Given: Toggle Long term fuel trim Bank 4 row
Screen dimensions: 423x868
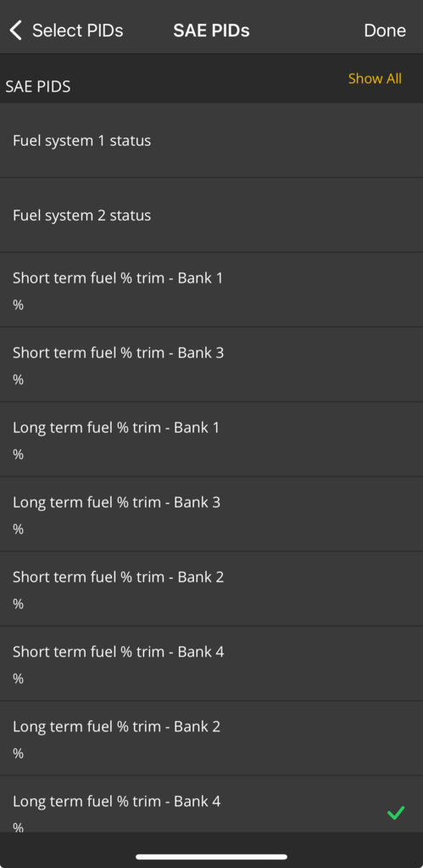Looking at the screenshot, I should [x=211, y=804].
